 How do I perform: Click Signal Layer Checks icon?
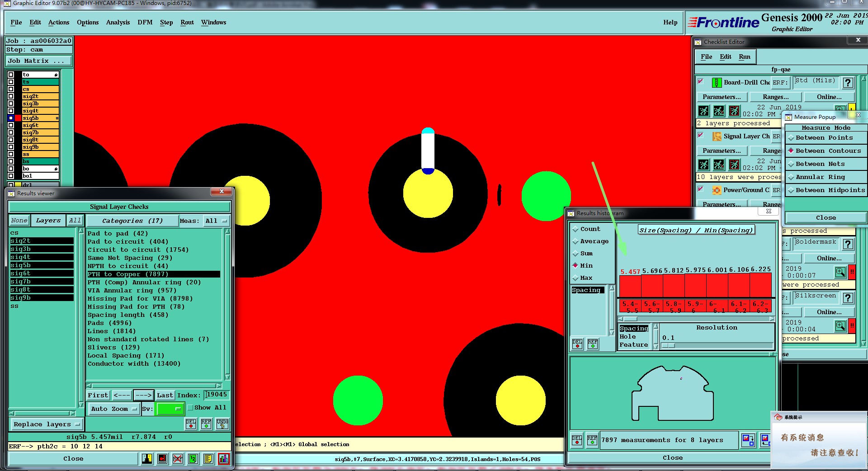717,137
